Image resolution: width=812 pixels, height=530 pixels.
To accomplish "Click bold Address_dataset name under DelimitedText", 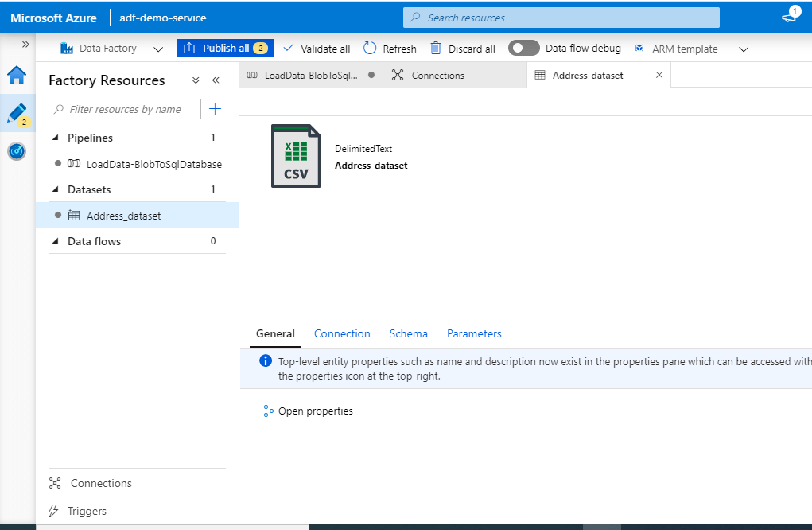I will 371,166.
